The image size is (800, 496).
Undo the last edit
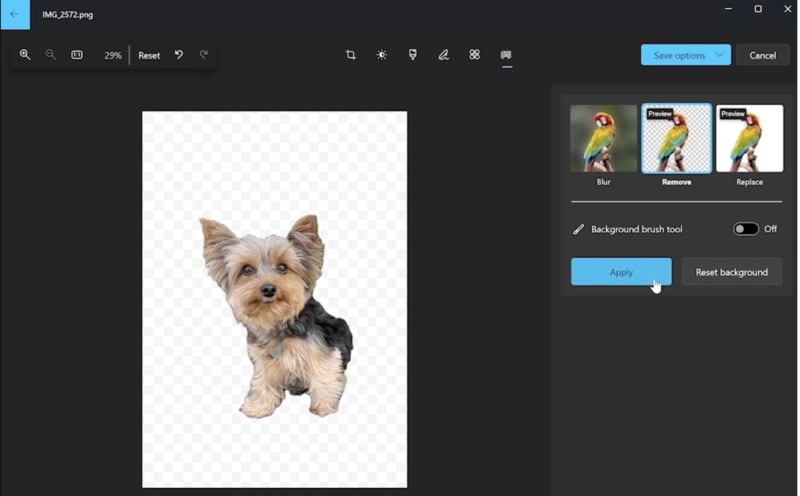(179, 55)
